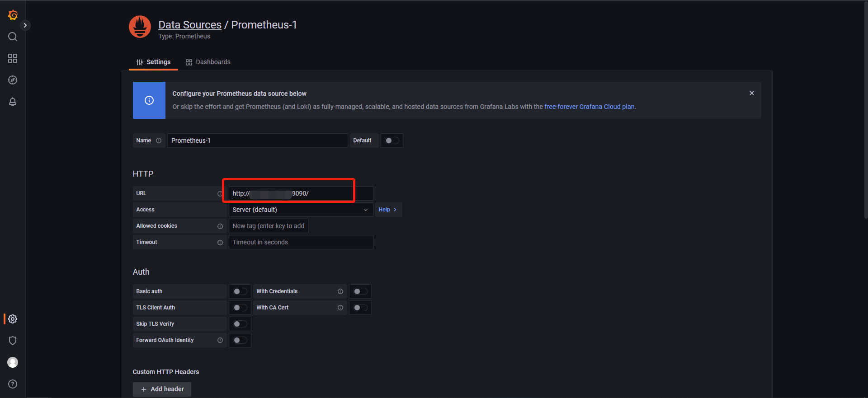Click the 'Custom HTTP Headers' heading
The height and width of the screenshot is (398, 868).
[166, 372]
